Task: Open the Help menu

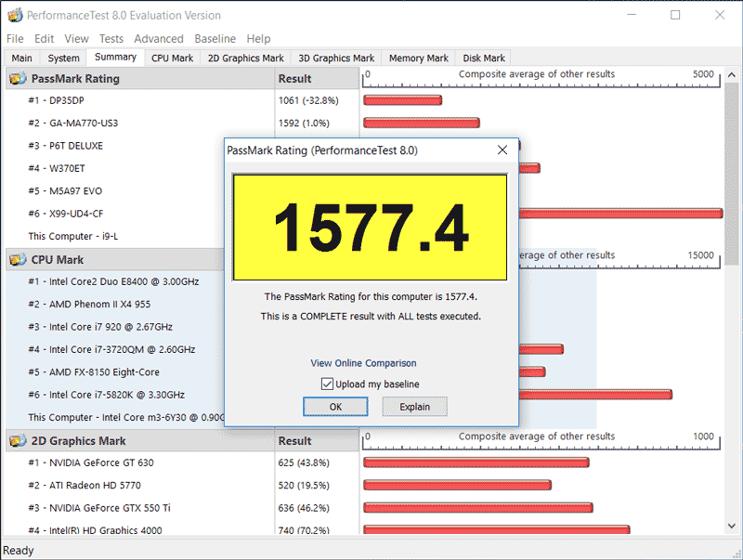Action: click(258, 38)
